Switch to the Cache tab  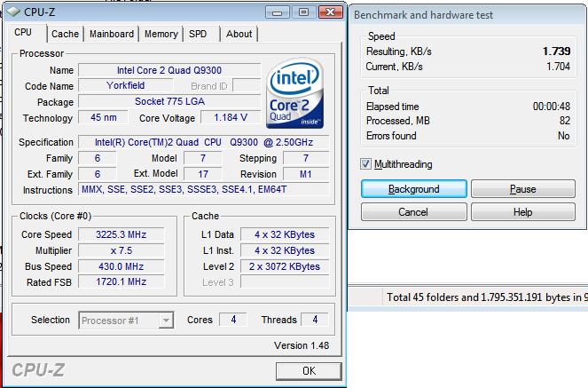tap(65, 34)
